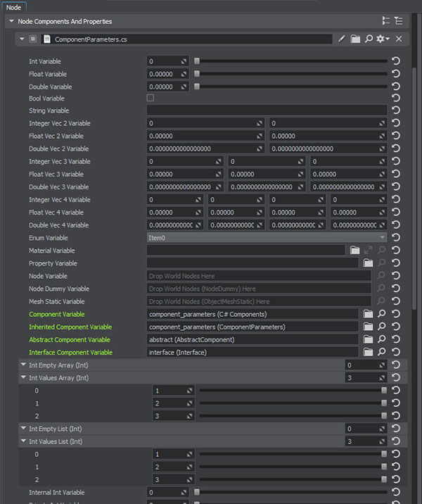Open folder icon in ComponentParameters.cs header
Viewport: 422px width, 504px height.
pyautogui.click(x=355, y=39)
